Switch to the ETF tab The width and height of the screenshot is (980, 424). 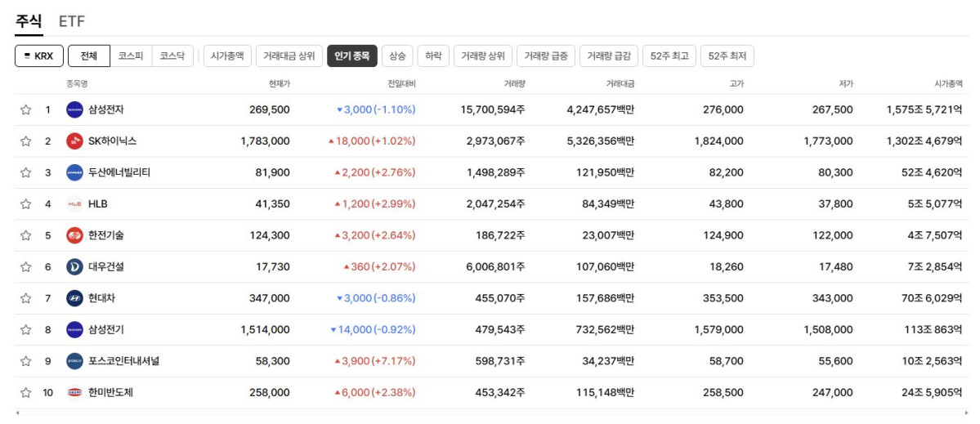click(72, 21)
